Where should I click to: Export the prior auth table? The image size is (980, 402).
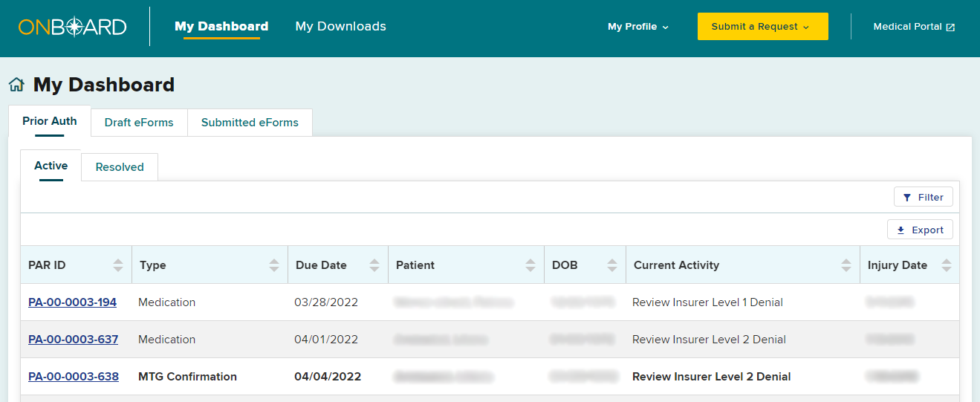tap(920, 230)
